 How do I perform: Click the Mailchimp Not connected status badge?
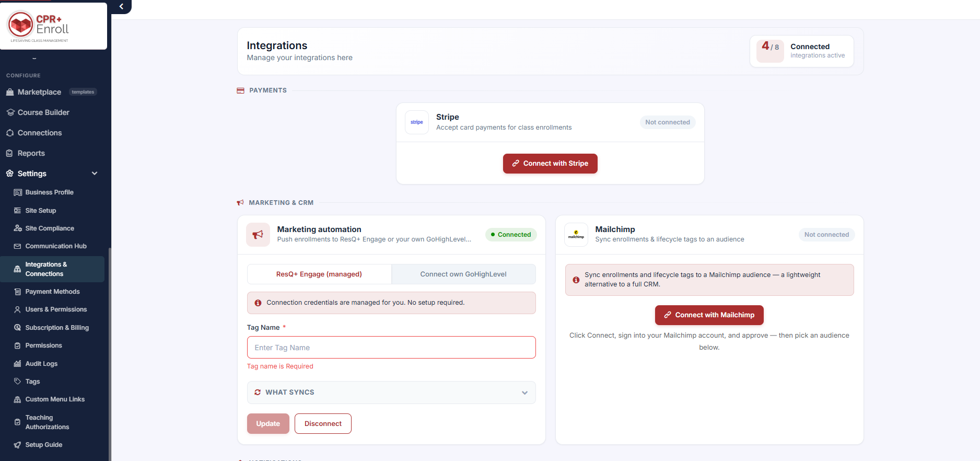pos(826,235)
